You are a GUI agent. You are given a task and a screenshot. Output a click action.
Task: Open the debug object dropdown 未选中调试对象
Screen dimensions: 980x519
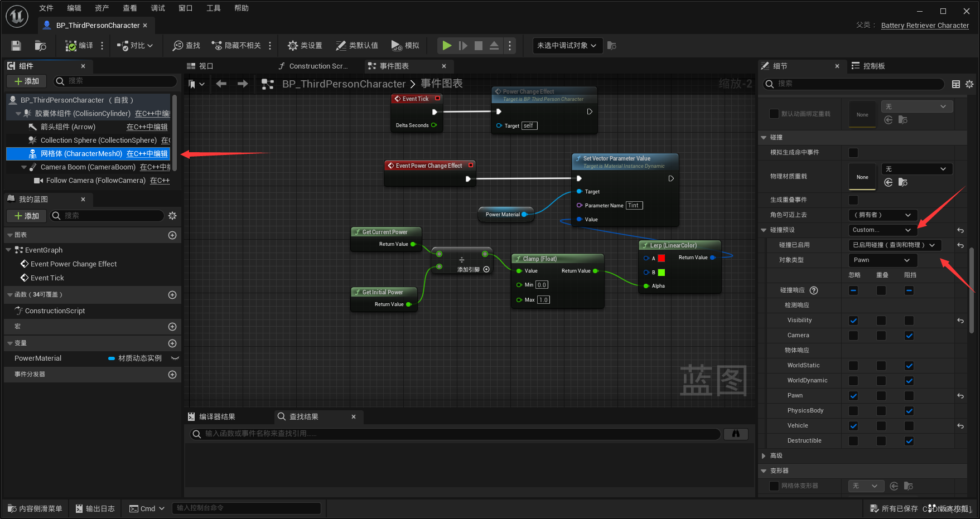567,46
